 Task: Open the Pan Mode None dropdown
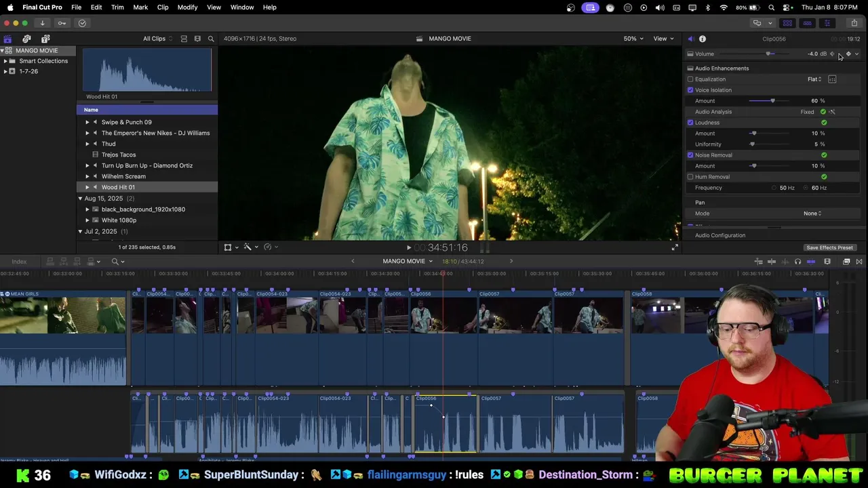[x=812, y=213]
